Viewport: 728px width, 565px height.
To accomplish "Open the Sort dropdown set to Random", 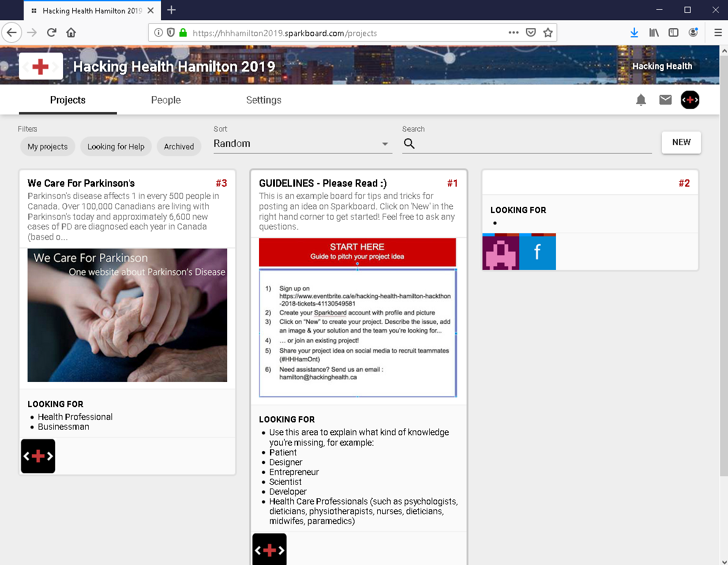I will [x=302, y=144].
